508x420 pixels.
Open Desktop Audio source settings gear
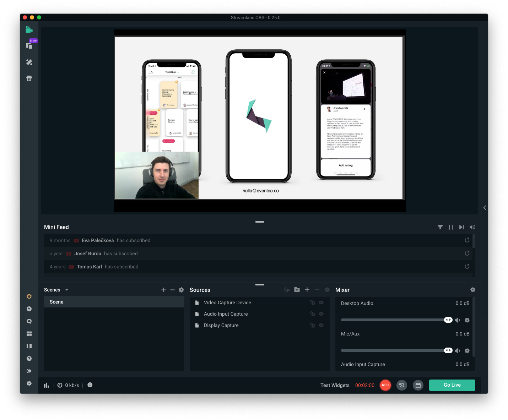[467, 320]
